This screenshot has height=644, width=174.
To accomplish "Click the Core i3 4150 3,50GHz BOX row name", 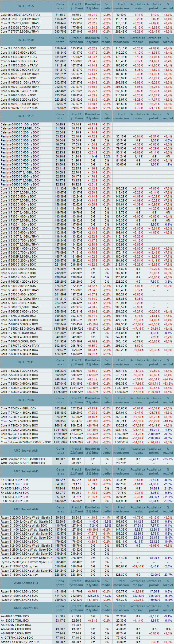I will click(18, 48).
